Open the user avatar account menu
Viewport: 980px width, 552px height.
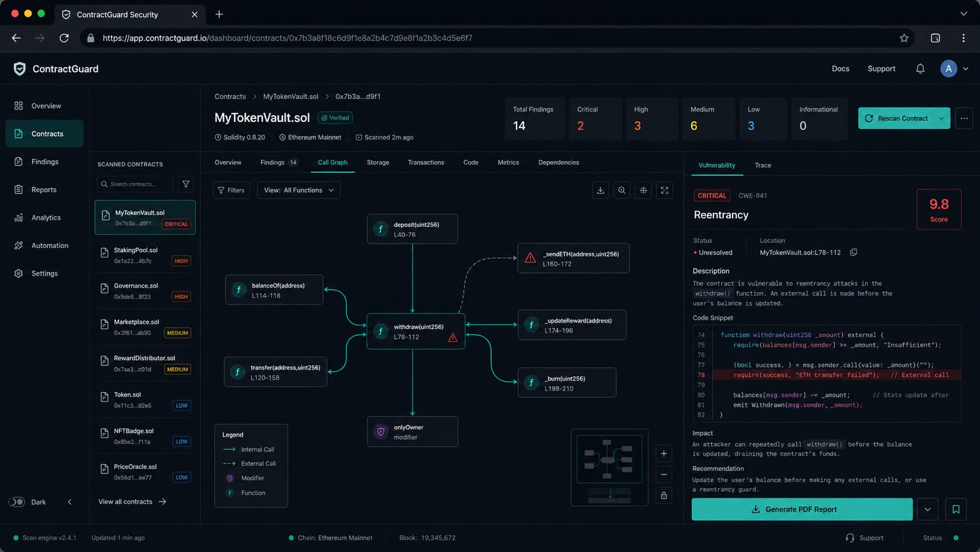point(954,69)
